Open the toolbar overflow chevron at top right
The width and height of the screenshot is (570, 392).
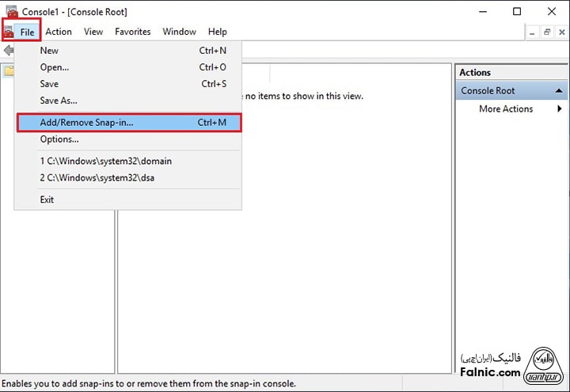563,50
